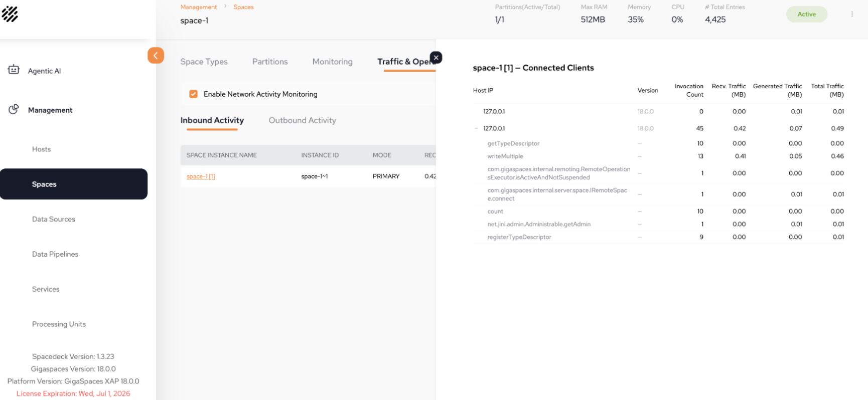Select the Traffic & Operations tab
This screenshot has width=868, height=400.
[x=406, y=62]
